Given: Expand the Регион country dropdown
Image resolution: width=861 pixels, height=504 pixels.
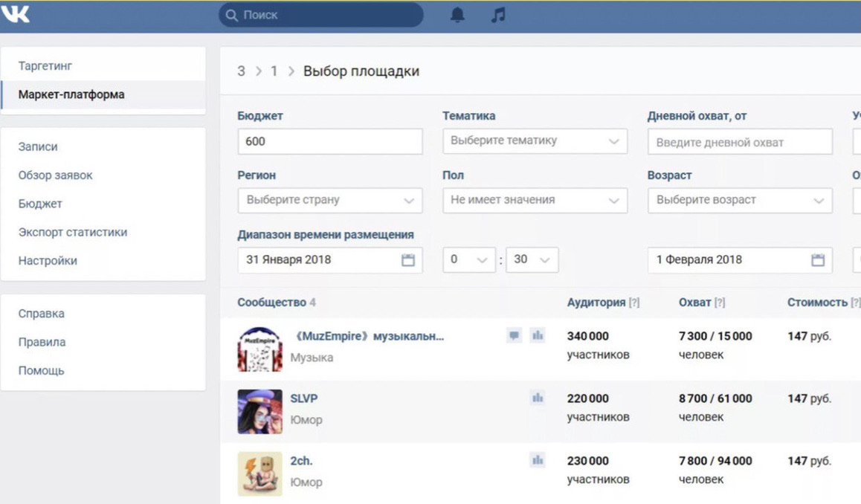Looking at the screenshot, I should [x=330, y=201].
